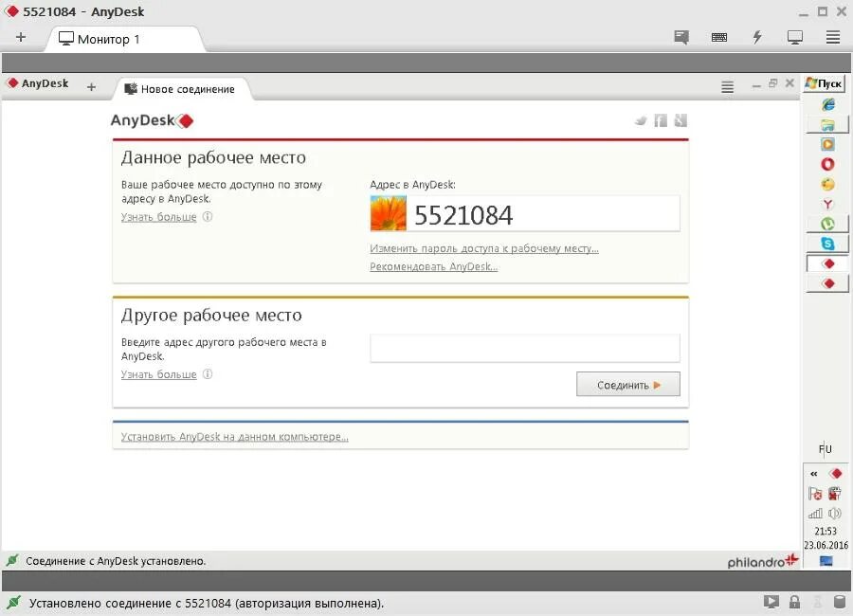This screenshot has height=616, width=853.
Task: Click the Google share icon
Action: [681, 120]
